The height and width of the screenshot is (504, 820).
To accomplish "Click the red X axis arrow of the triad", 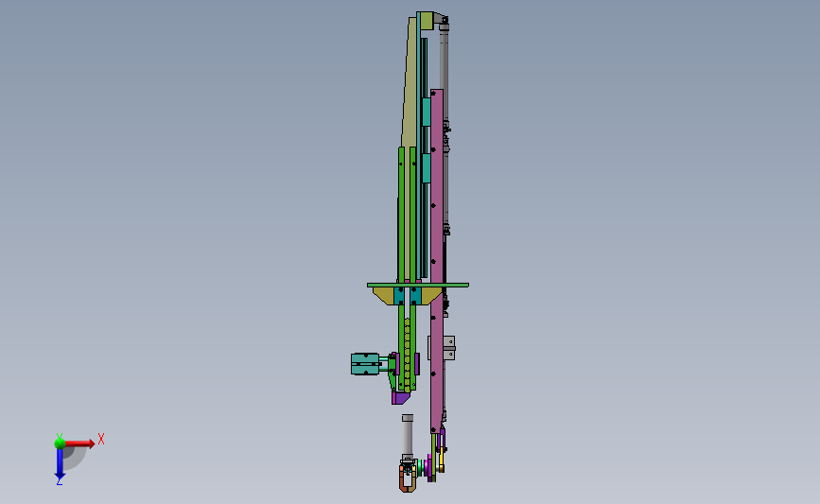I will point(79,443).
